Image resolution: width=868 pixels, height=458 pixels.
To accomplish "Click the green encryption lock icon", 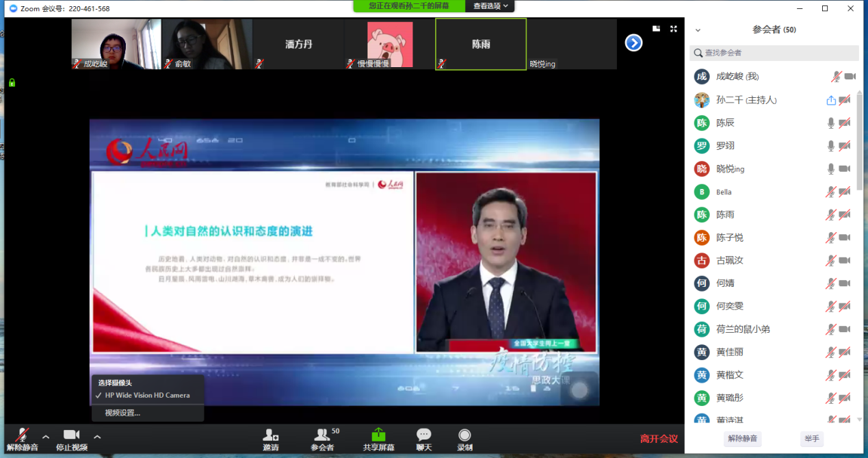I will click(12, 83).
